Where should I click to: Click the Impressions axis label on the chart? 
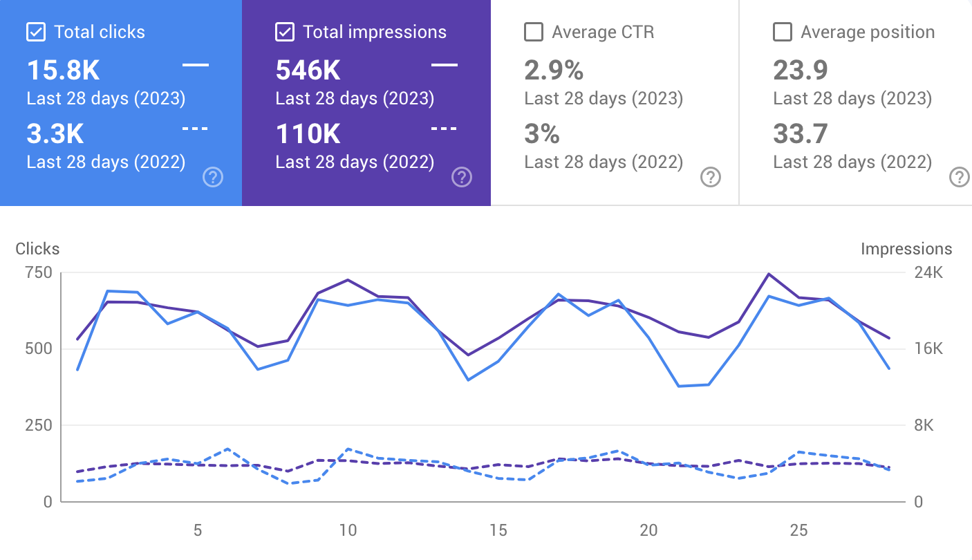click(906, 248)
